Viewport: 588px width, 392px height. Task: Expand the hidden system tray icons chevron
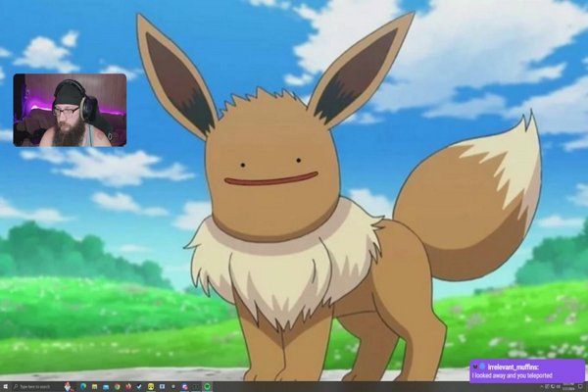click(x=541, y=386)
